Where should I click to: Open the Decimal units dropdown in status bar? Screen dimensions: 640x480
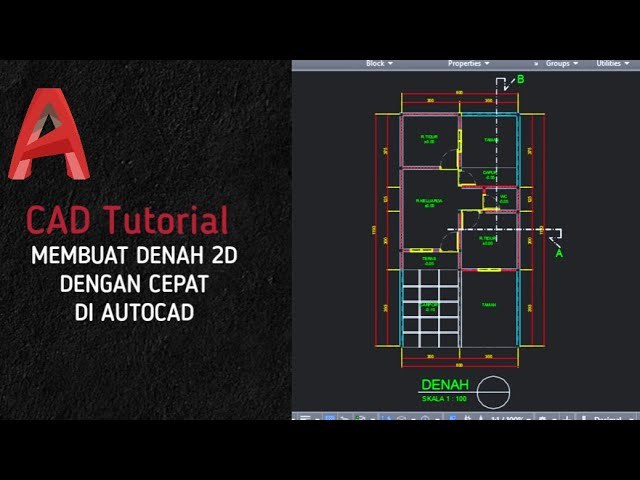coord(608,417)
